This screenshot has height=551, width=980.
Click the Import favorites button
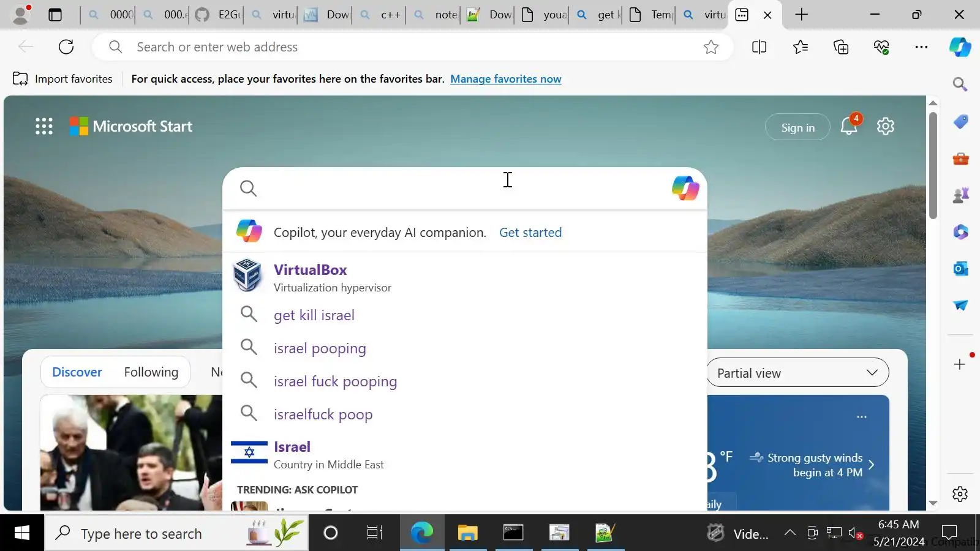(62, 78)
